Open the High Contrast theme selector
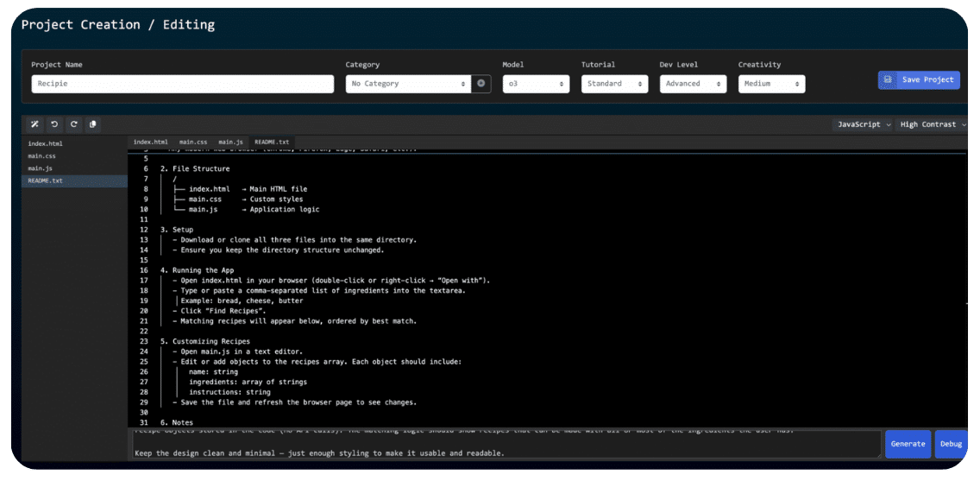980x481 pixels. [x=933, y=124]
